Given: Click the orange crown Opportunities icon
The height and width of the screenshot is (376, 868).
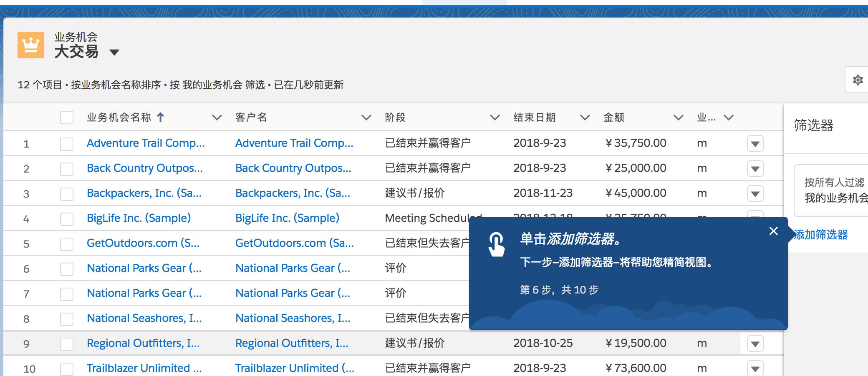Looking at the screenshot, I should click(31, 45).
